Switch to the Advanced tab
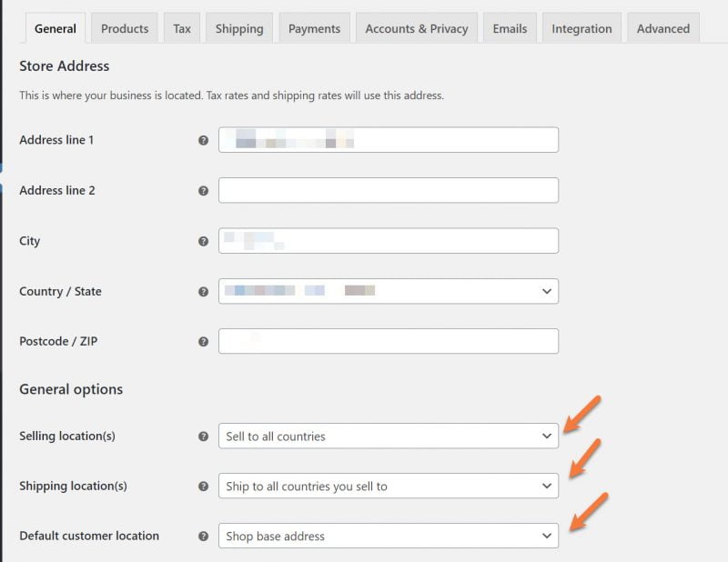The width and height of the screenshot is (728, 562). pyautogui.click(x=662, y=28)
